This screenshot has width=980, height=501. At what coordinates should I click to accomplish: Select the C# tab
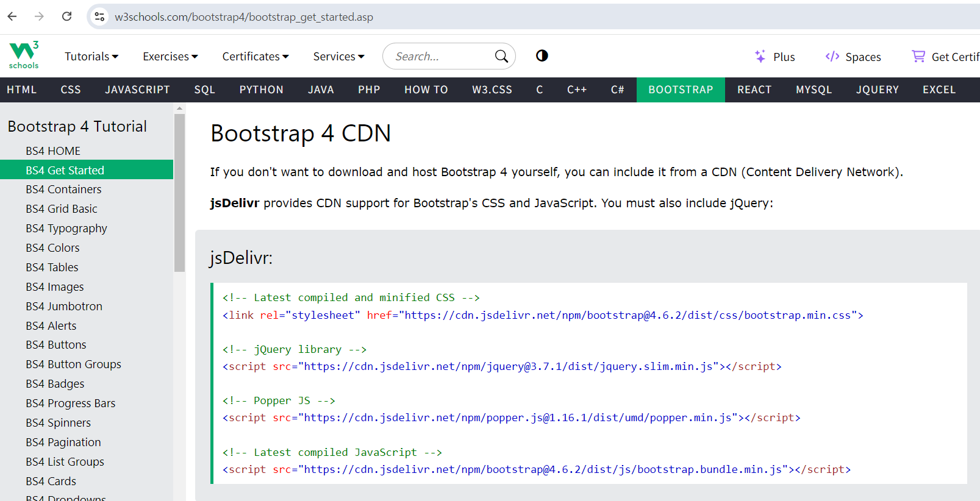[x=618, y=90]
